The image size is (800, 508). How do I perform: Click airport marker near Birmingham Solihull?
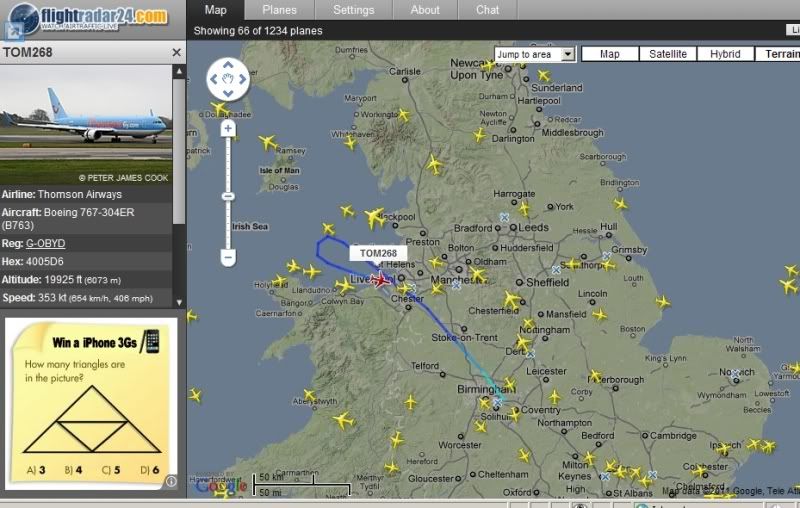coord(497,402)
